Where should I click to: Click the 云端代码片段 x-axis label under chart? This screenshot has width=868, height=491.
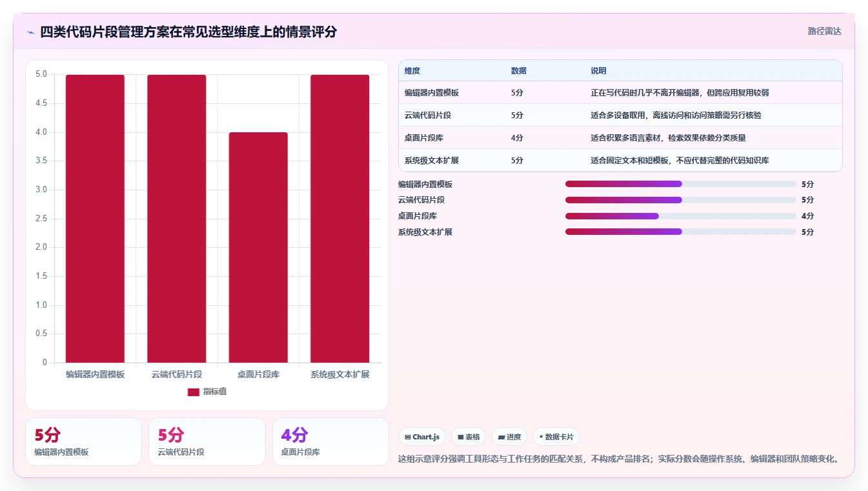[177, 374]
